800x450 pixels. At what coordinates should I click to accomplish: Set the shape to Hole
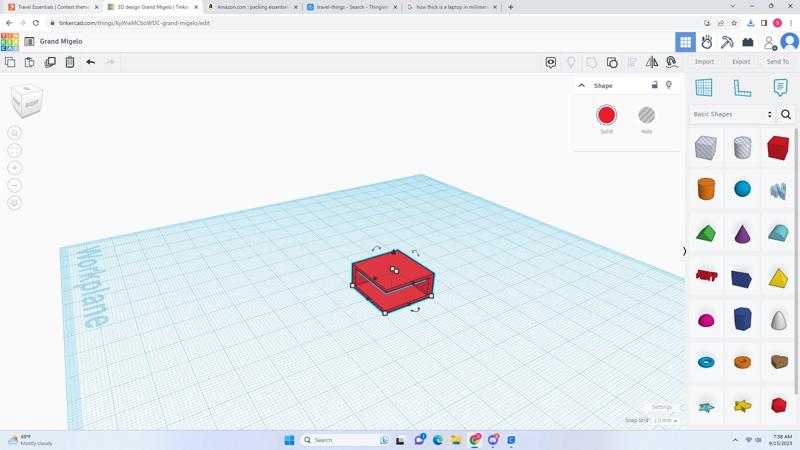646,115
